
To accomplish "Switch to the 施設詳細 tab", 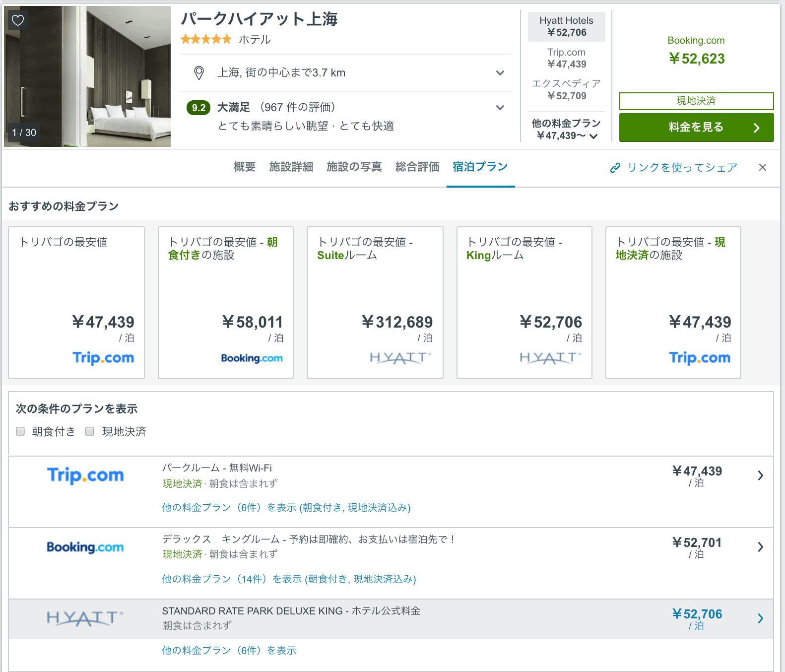I will [291, 167].
